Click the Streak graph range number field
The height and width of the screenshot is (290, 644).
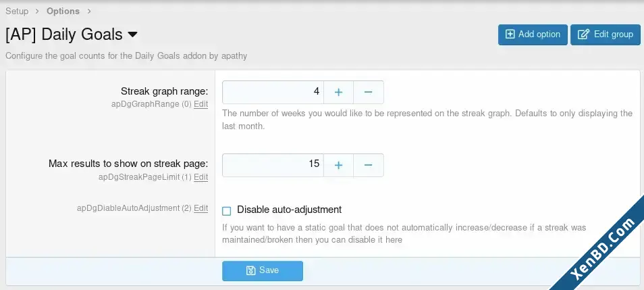273,92
